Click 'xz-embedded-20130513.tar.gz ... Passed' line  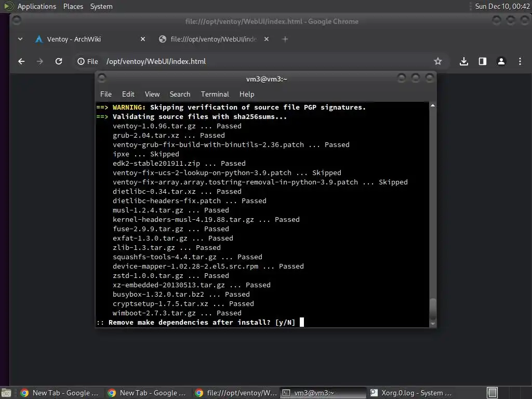coord(192,285)
